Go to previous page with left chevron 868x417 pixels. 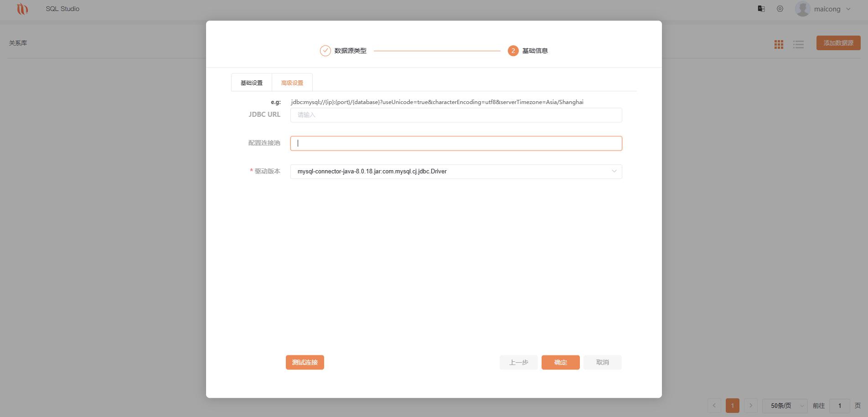pos(714,405)
